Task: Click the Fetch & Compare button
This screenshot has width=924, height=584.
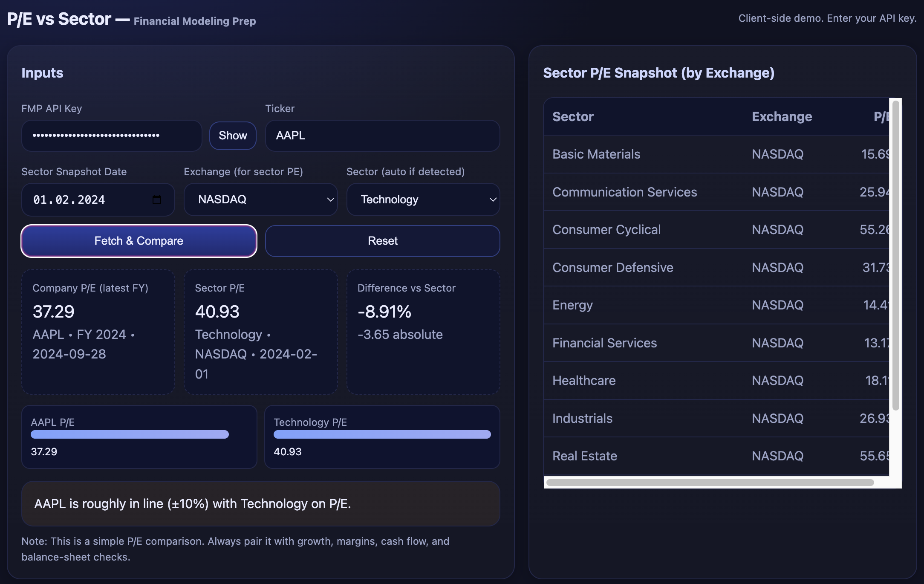Action: tap(139, 241)
